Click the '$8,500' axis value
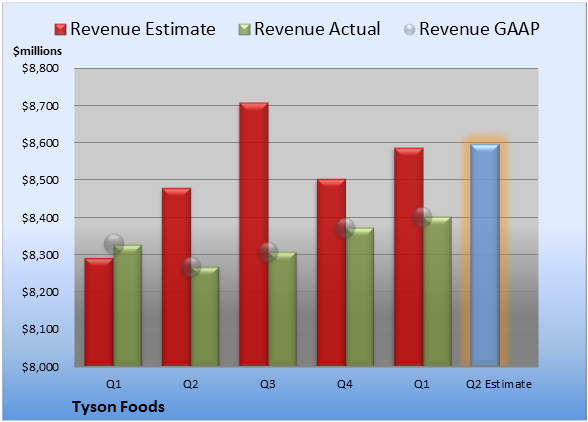The image size is (588, 422). (40, 180)
